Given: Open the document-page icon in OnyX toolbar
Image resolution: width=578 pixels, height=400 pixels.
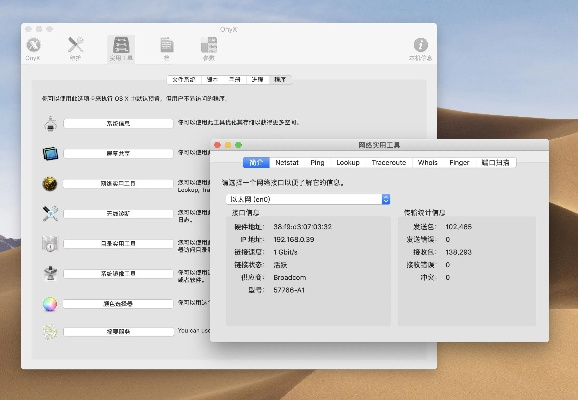Looking at the screenshot, I should coord(167,45).
